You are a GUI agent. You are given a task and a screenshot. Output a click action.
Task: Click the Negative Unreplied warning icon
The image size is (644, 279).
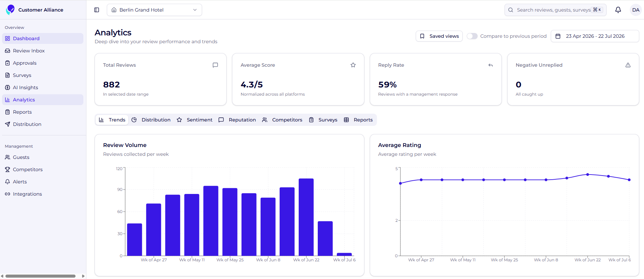click(x=628, y=65)
